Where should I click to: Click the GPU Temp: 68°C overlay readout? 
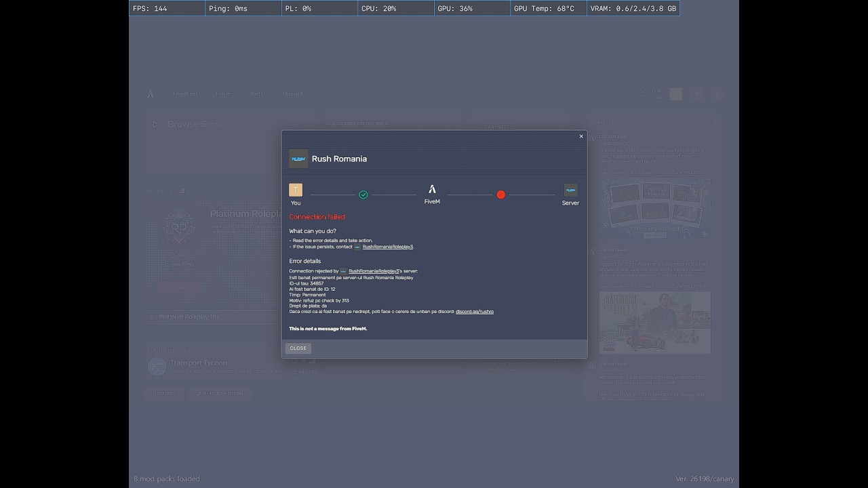coord(549,8)
